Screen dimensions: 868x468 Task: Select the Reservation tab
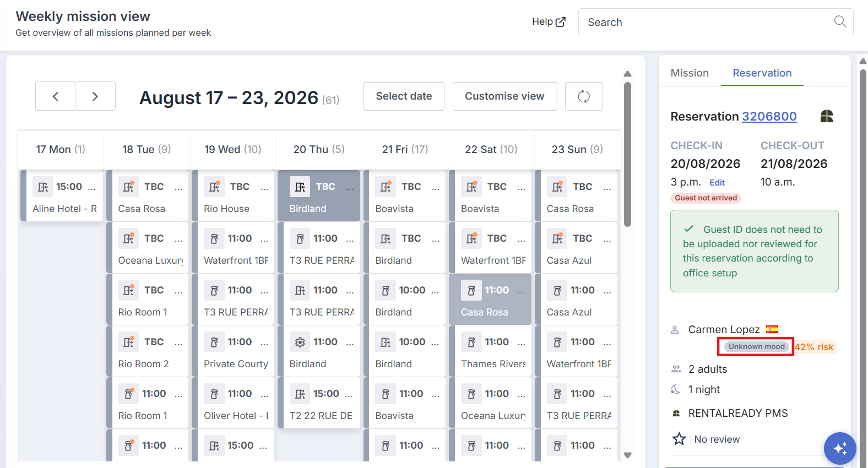click(x=762, y=73)
